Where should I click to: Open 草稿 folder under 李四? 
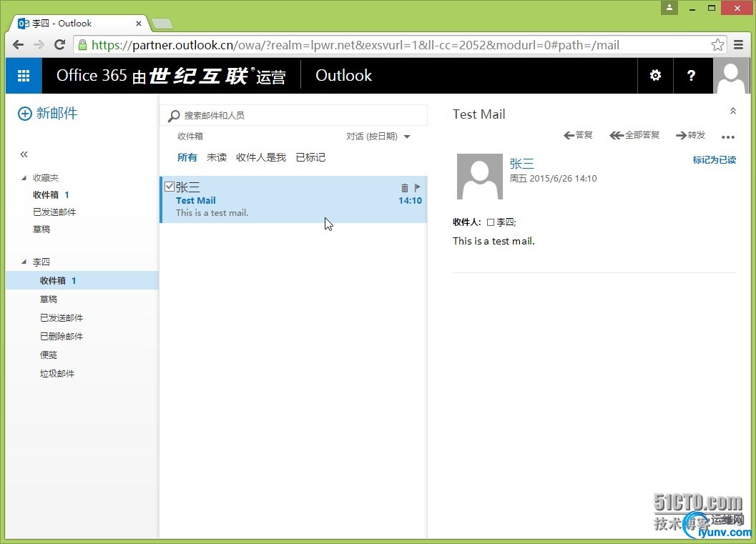pos(48,300)
